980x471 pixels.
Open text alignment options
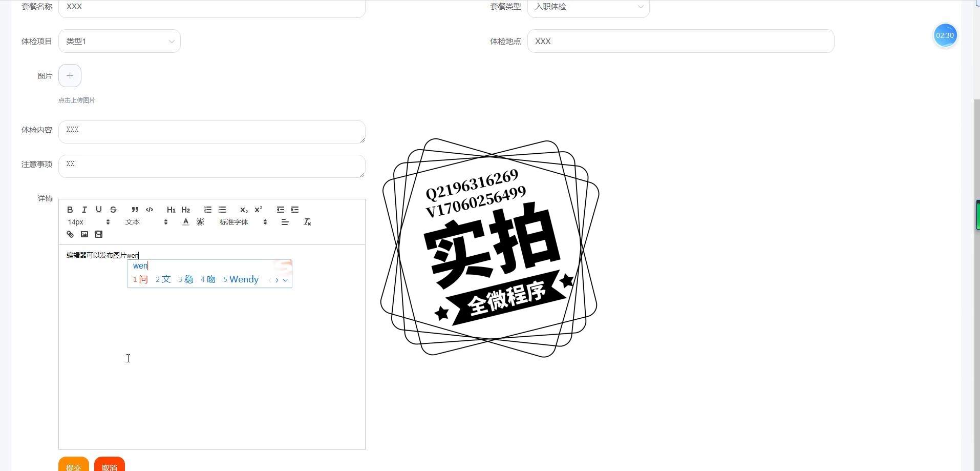tap(285, 222)
